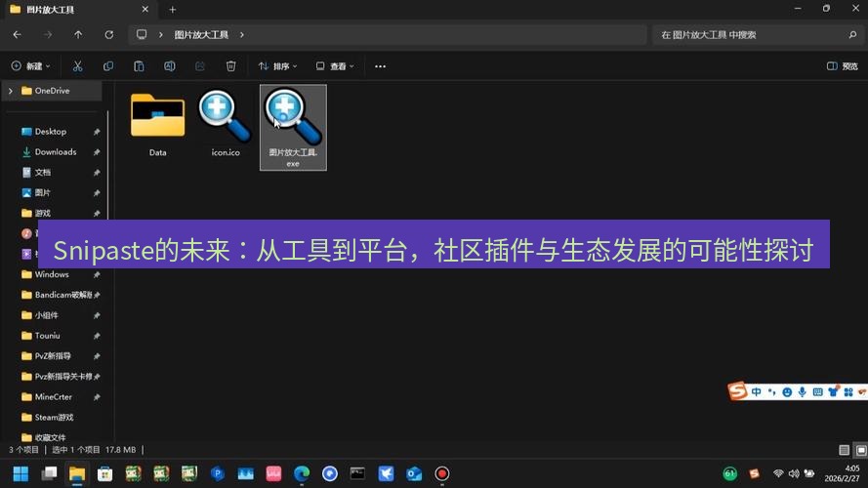Open Downloads in navigation pane
The width and height of the screenshot is (868, 488).
point(56,152)
